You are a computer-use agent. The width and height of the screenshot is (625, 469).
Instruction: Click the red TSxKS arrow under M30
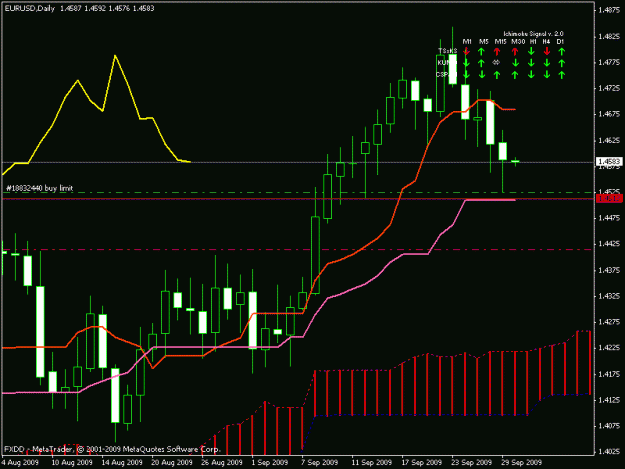515,51
